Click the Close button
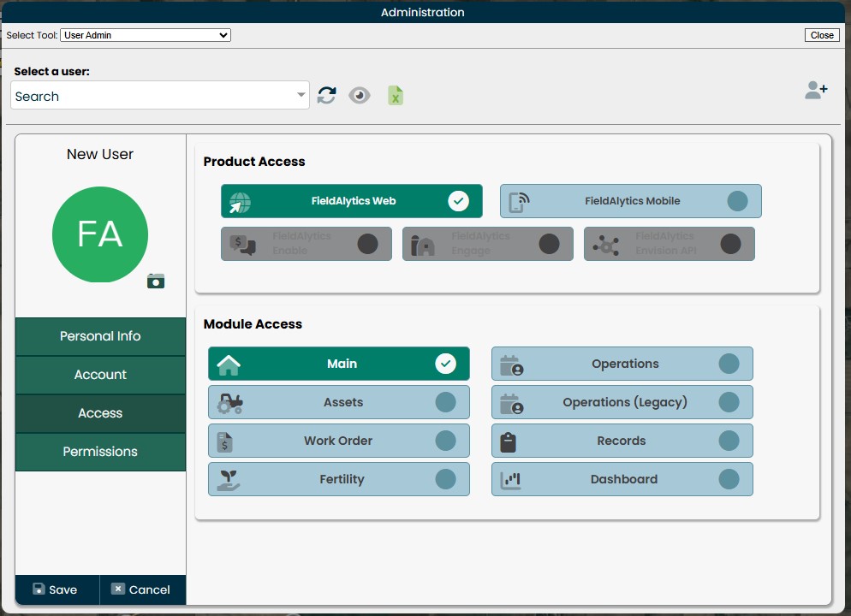851x616 pixels. 822,35
